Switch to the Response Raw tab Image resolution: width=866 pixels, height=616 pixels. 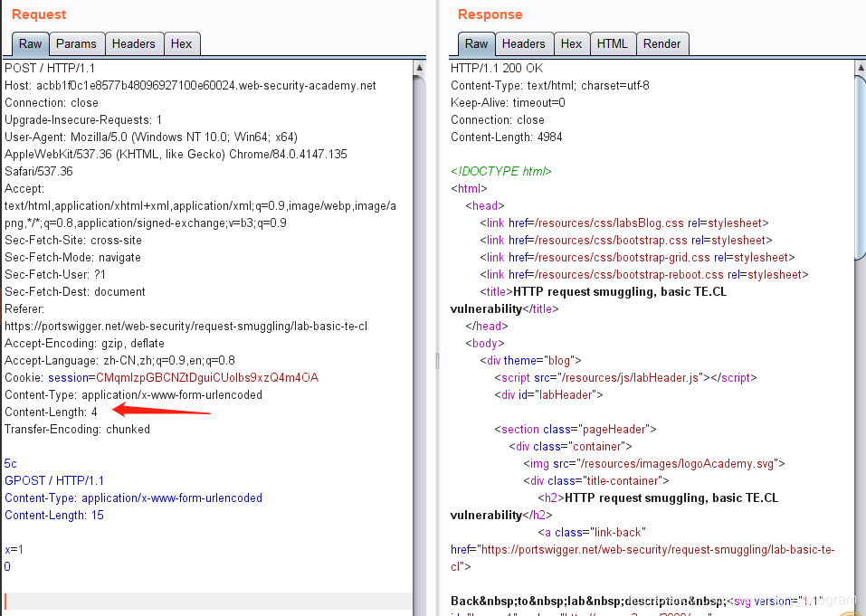[476, 43]
